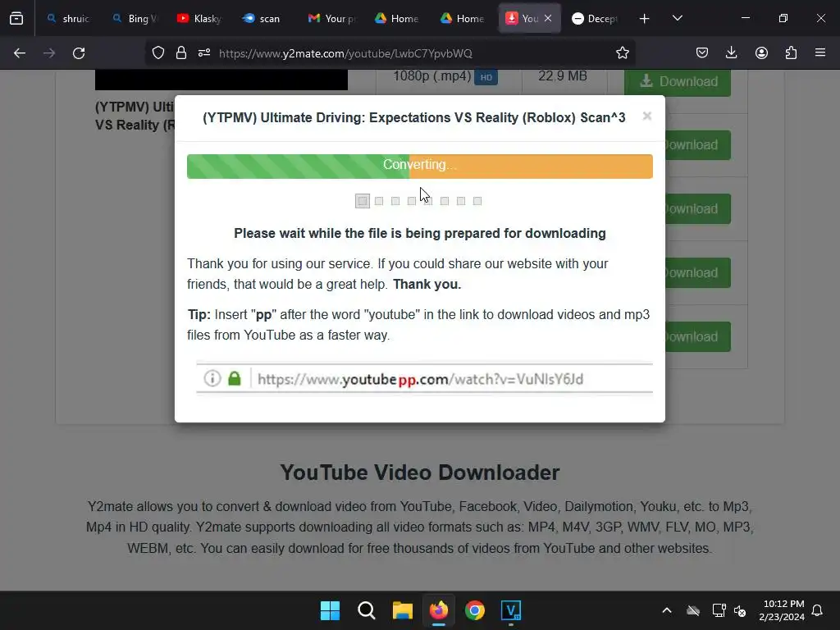Click the Converting progress bar
This screenshot has height=630, width=840.
tap(420, 166)
